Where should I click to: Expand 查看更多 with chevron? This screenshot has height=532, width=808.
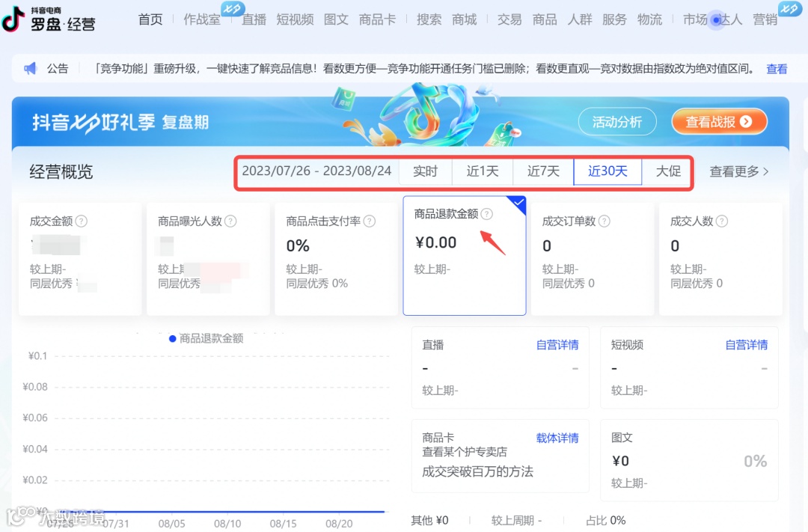(739, 171)
